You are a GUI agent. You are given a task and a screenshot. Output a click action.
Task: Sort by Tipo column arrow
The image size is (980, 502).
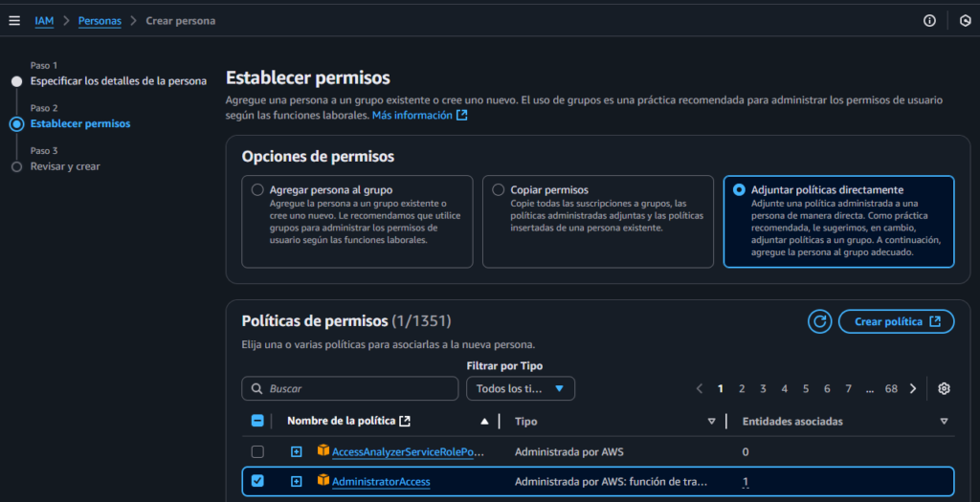coord(711,422)
